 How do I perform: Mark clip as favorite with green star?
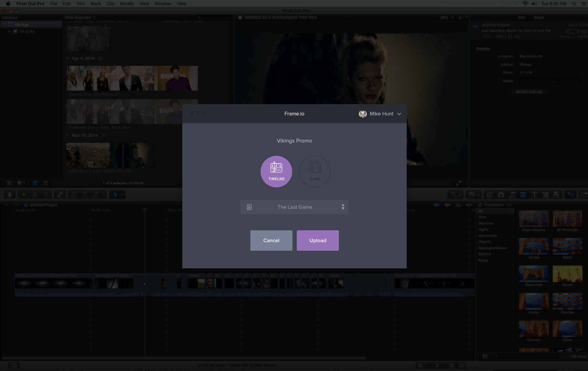(24, 195)
